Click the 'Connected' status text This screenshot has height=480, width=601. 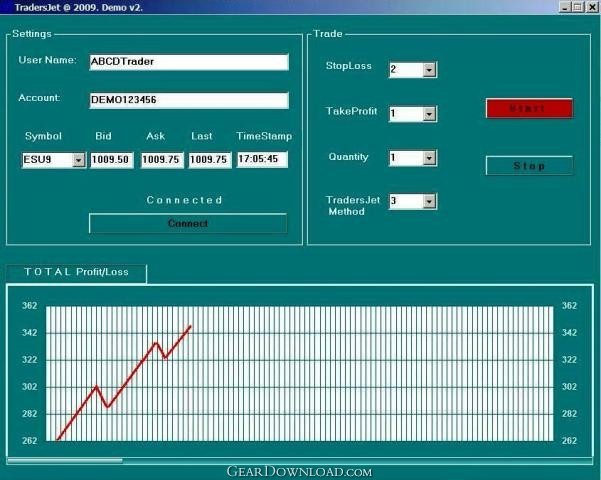[184, 200]
